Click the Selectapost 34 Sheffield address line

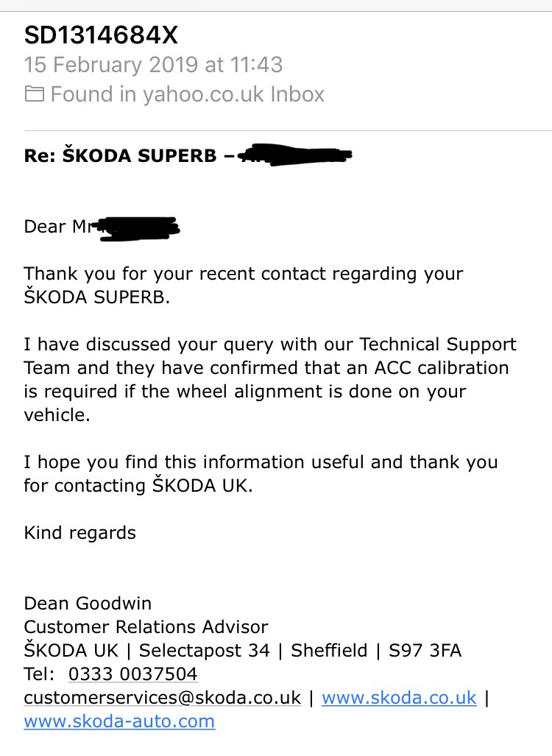pos(243,651)
